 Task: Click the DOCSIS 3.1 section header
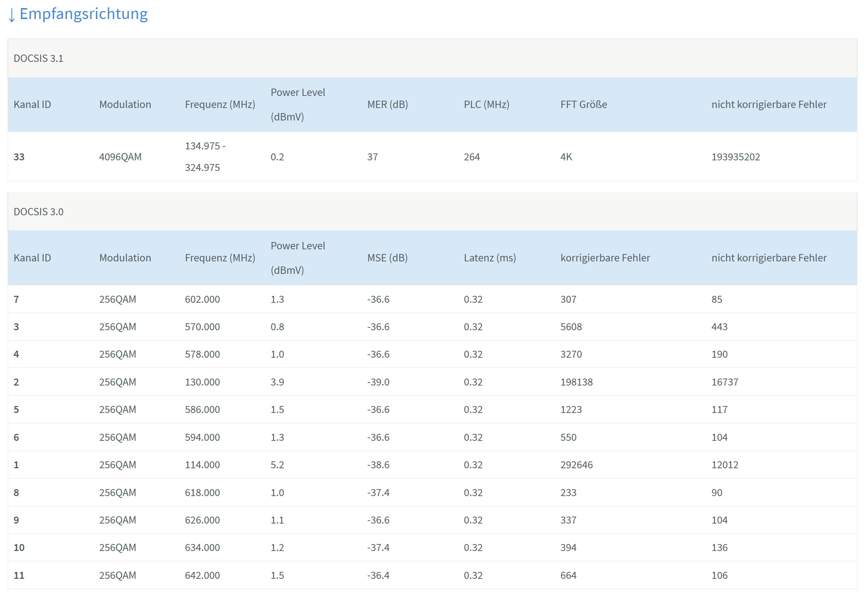[38, 58]
